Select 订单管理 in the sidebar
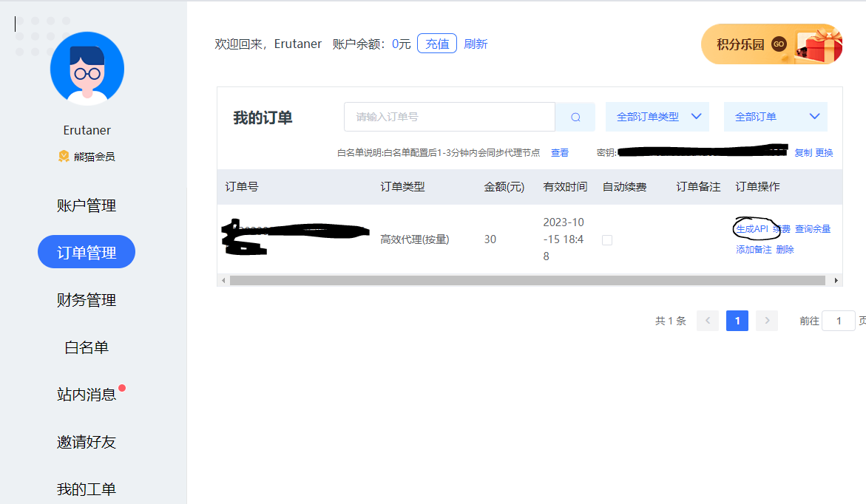The image size is (866, 504). click(x=87, y=252)
